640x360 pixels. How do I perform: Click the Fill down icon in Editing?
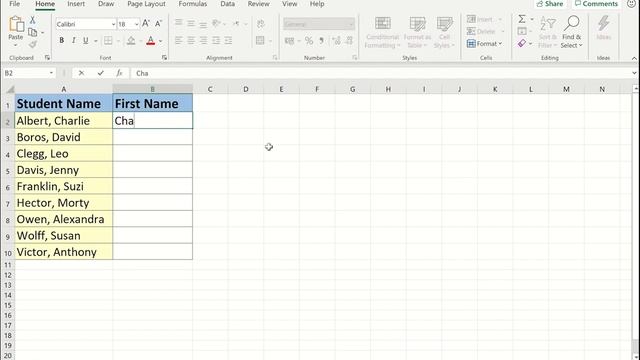[x=522, y=31]
